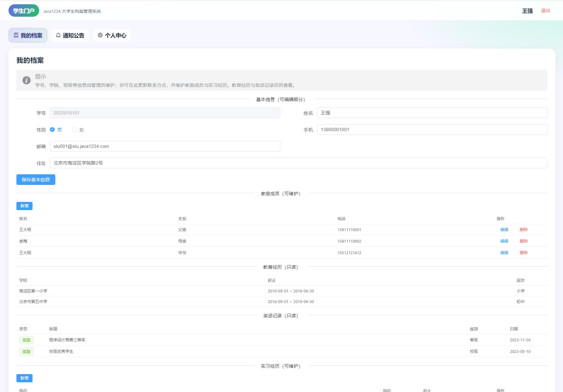Click the book icon on 我的档案 tab

[x=16, y=35]
